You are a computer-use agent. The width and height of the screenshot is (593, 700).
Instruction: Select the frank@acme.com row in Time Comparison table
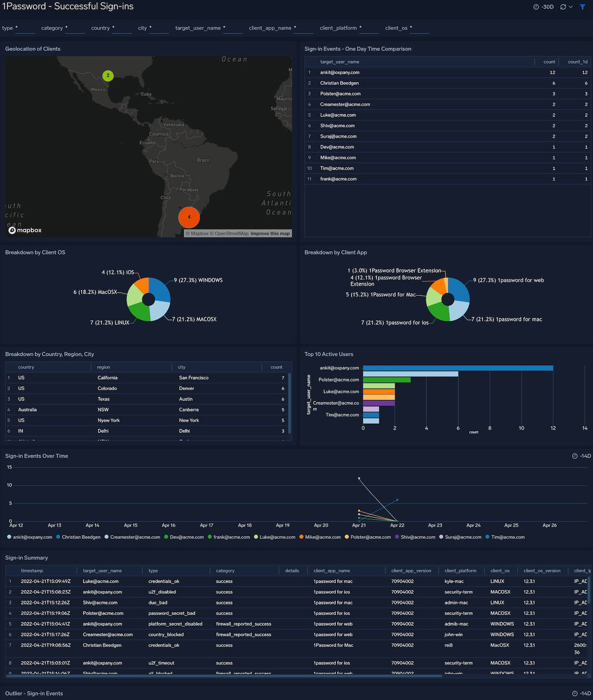point(448,179)
